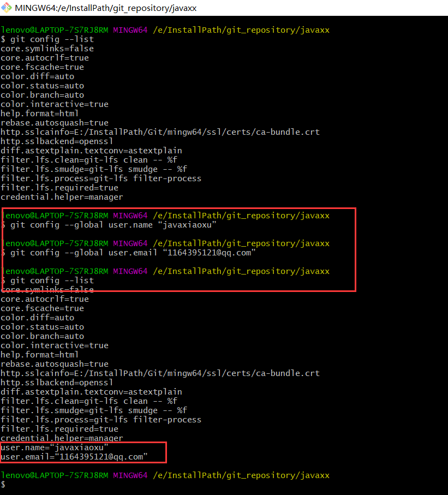Viewport: 448px width, 495px height.
Task: Click rebase.autosquash=true in the second listing
Action: [55, 363]
